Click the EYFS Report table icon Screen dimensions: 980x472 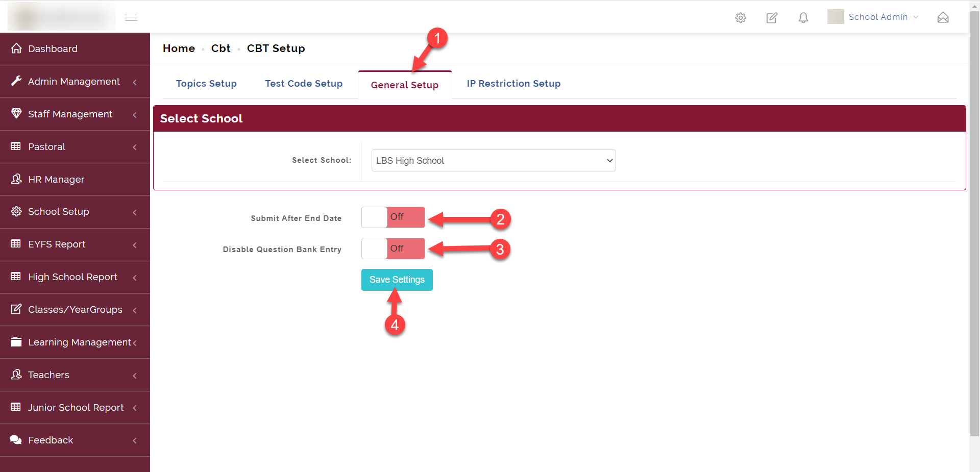[x=16, y=243]
